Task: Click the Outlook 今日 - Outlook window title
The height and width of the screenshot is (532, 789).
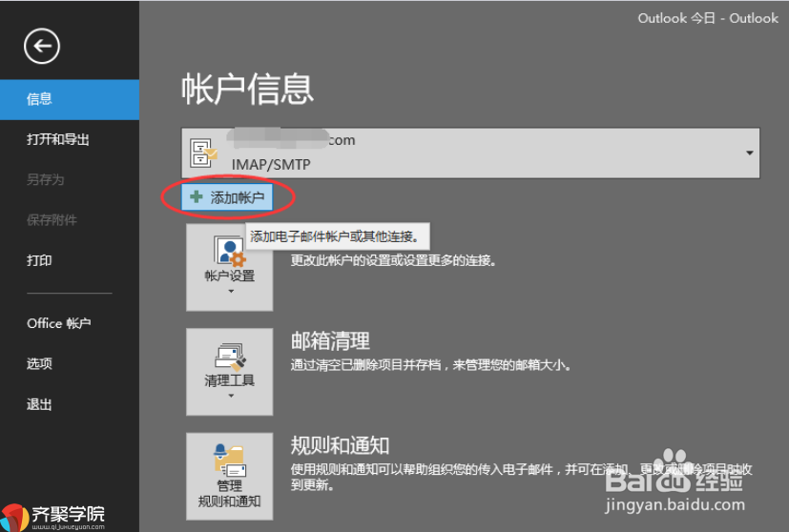Action: [708, 19]
